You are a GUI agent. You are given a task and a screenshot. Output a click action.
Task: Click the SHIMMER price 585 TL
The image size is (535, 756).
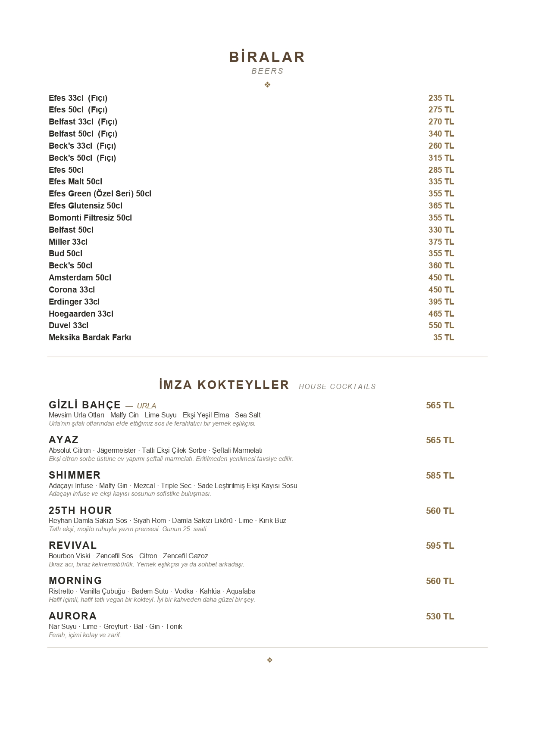(x=440, y=476)
